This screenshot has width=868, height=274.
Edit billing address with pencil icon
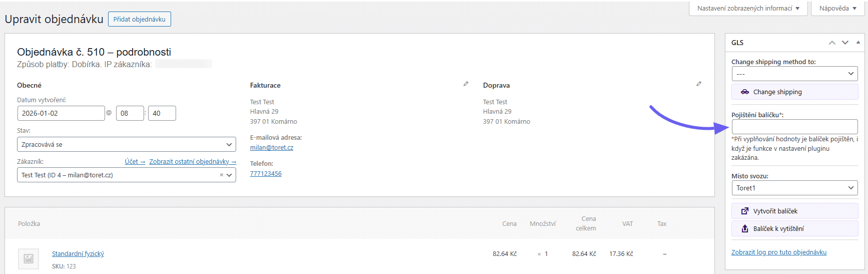pos(466,84)
